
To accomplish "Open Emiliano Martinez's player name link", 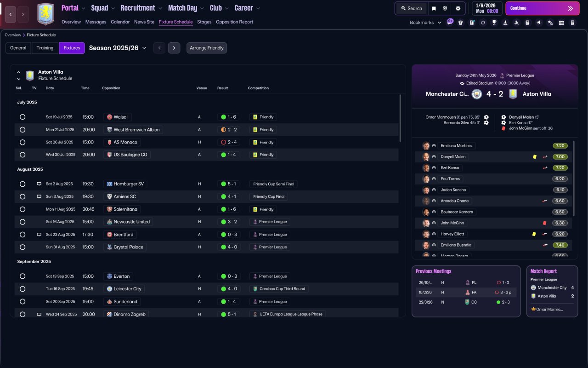I will pyautogui.click(x=457, y=146).
